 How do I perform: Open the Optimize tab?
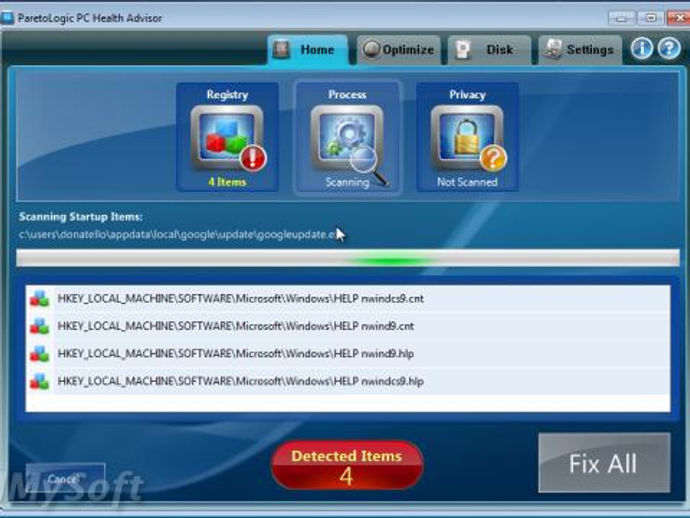pos(399,50)
